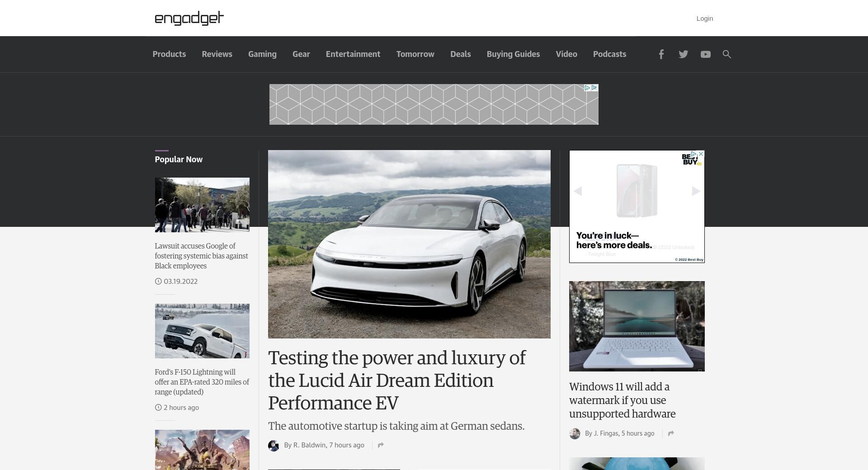Open the Podcasts section
This screenshot has width=868, height=470.
click(609, 54)
